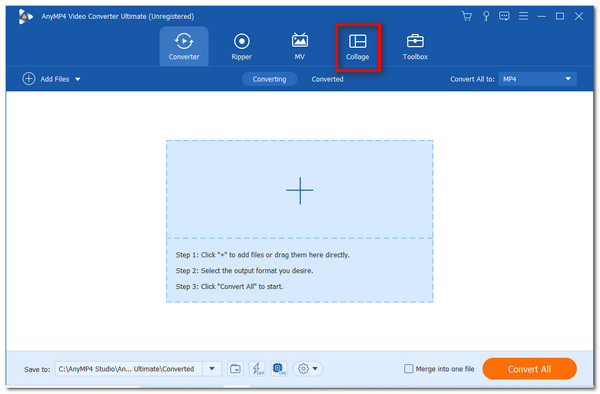Screen dimensions: 600x394
Task: Open the Ripper tab
Action: point(241,47)
